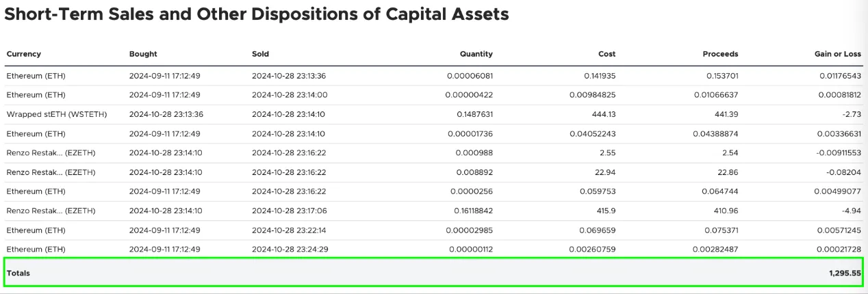Click the Short-Term Sales heading

256,14
